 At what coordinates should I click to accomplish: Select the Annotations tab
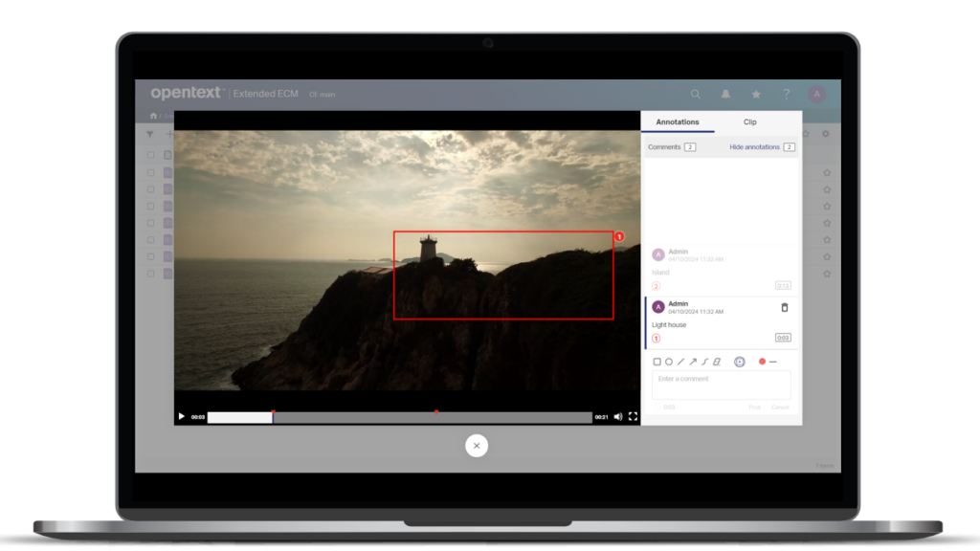point(678,121)
